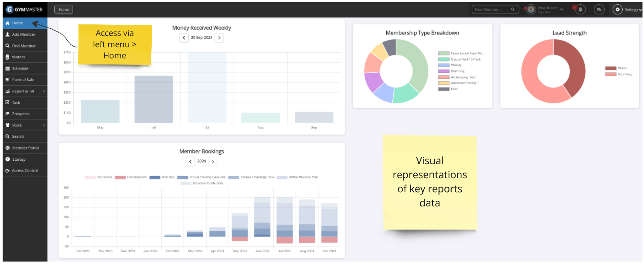Open the notifications bell icon
This screenshot has height=264, width=644.
click(x=580, y=10)
